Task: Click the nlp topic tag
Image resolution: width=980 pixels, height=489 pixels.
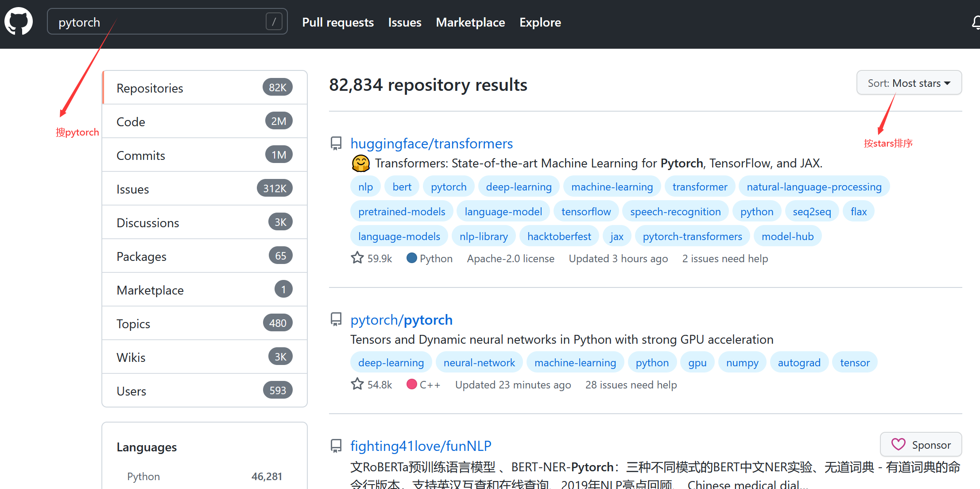Action: pos(365,186)
